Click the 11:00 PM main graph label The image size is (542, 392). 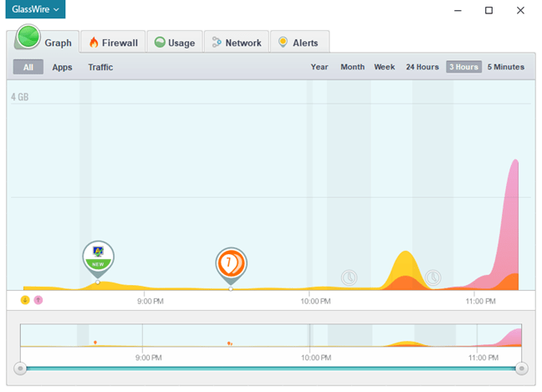pyautogui.click(x=480, y=301)
